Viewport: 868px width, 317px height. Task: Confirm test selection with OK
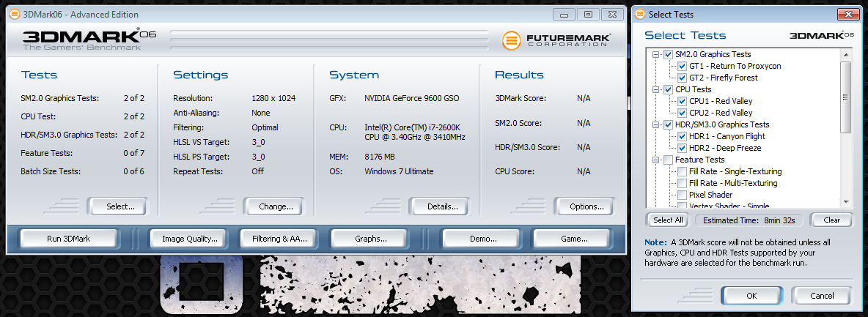point(751,296)
